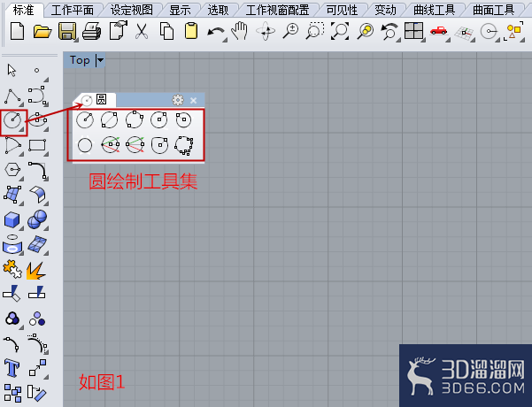This screenshot has width=532, height=407.
Task: Click the Top viewport title label
Action: tap(80, 60)
